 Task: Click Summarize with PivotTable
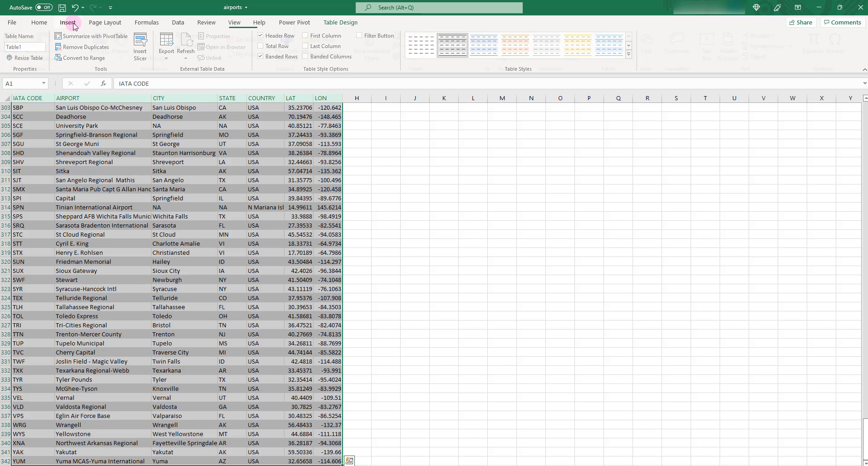pyautogui.click(x=91, y=36)
